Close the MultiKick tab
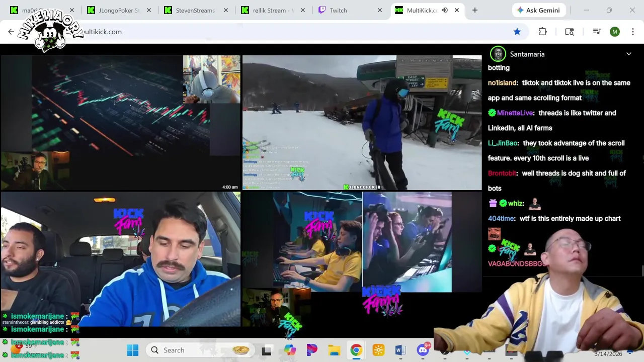The width and height of the screenshot is (644, 362). pos(456,10)
